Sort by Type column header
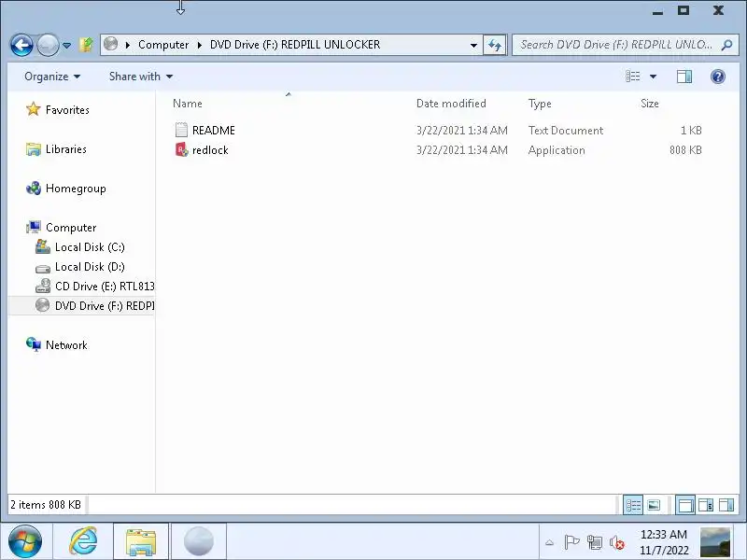Image resolution: width=747 pixels, height=560 pixels. pyautogui.click(x=540, y=104)
